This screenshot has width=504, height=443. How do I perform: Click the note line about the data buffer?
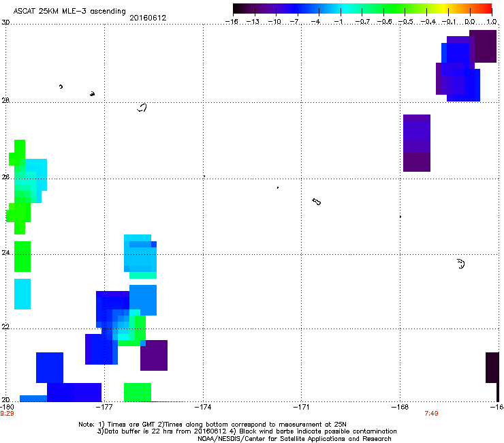click(x=247, y=431)
